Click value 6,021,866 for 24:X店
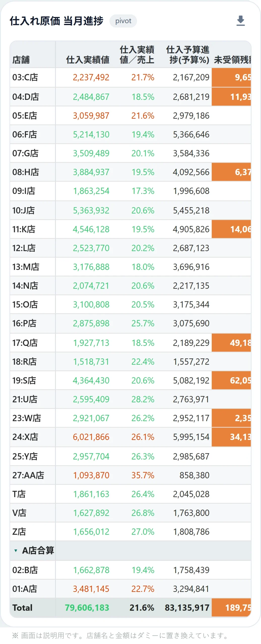The height and width of the screenshot is (644, 261). click(x=91, y=437)
